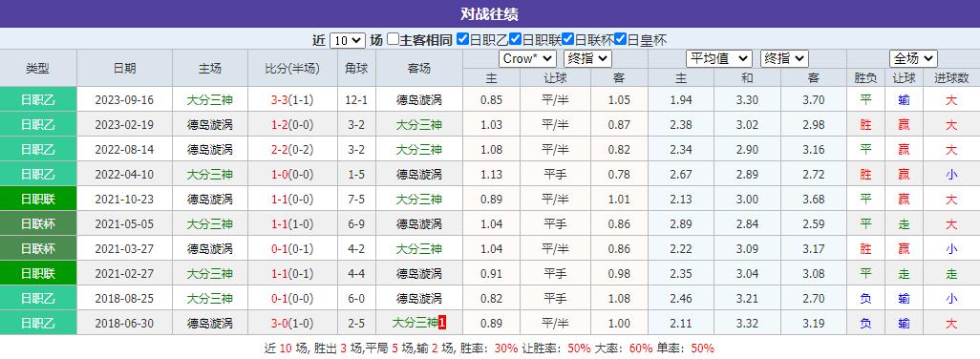The height and width of the screenshot is (359, 980).
Task: Click the 日职乙 tag in 2018-08-25 row
Action: coord(38,299)
